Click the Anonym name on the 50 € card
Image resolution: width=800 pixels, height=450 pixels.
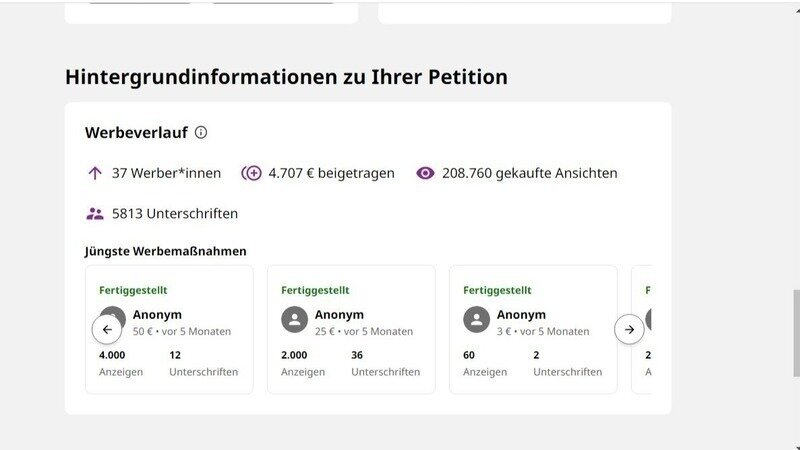[157, 314]
